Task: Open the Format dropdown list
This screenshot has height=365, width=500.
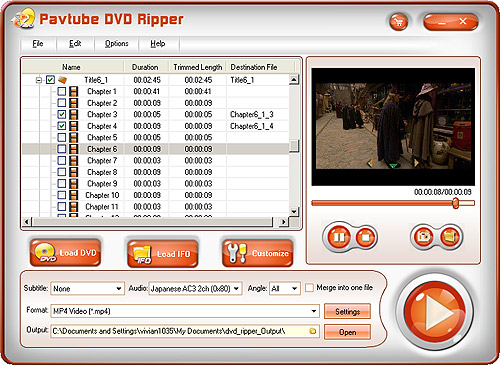Action: pyautogui.click(x=185, y=311)
